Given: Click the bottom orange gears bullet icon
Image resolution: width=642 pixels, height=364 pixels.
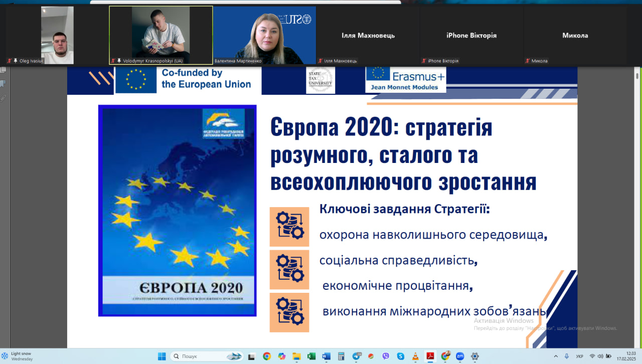Looking at the screenshot, I should click(289, 312).
